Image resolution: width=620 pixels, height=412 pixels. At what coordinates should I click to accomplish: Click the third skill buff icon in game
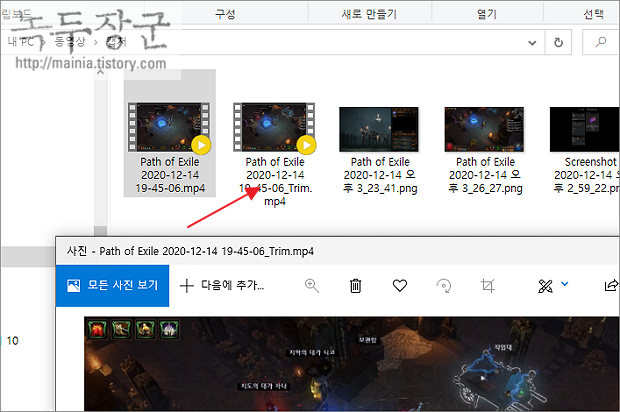pyautogui.click(x=145, y=329)
